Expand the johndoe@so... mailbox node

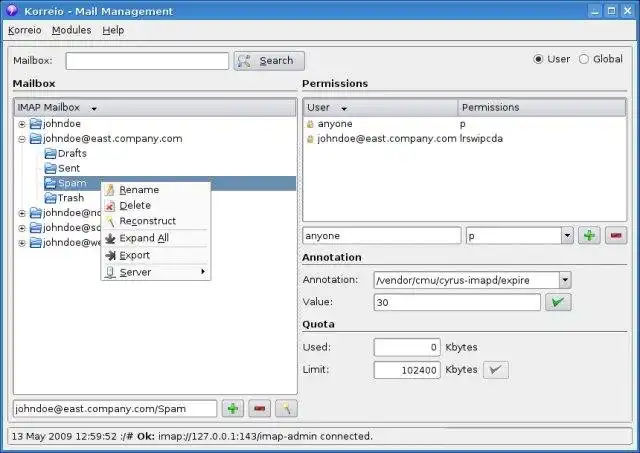coord(22,228)
